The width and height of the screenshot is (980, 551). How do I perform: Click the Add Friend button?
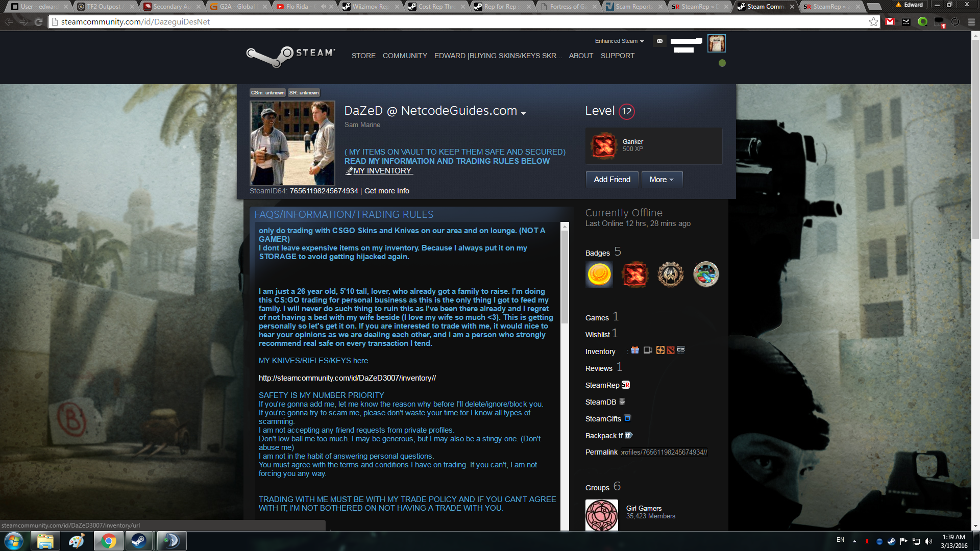click(x=612, y=180)
